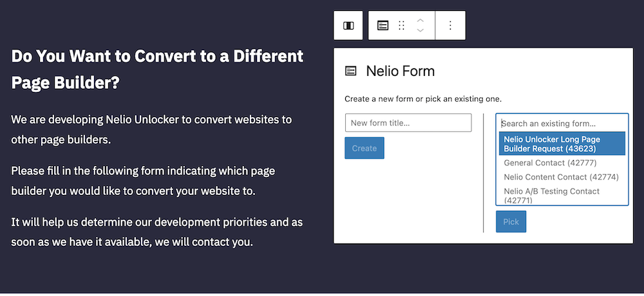This screenshot has width=644, height=296.
Task: Click the form icon beside Nelio Form title
Action: click(350, 71)
